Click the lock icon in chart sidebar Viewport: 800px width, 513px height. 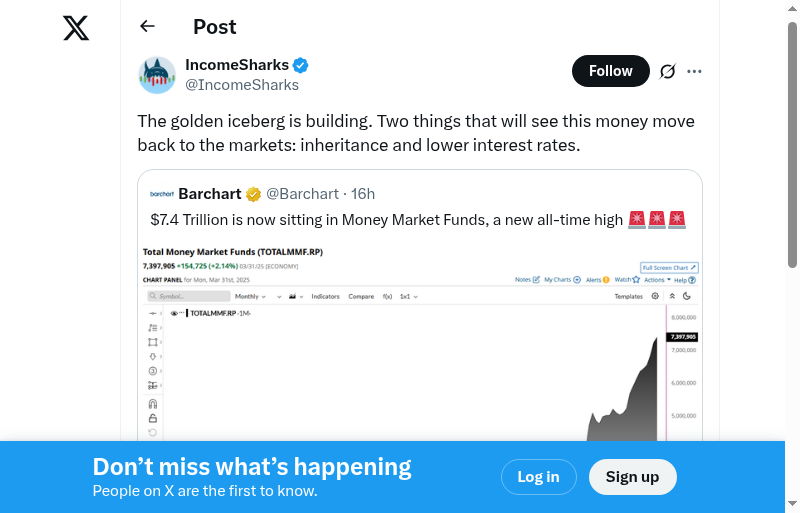pyautogui.click(x=152, y=417)
